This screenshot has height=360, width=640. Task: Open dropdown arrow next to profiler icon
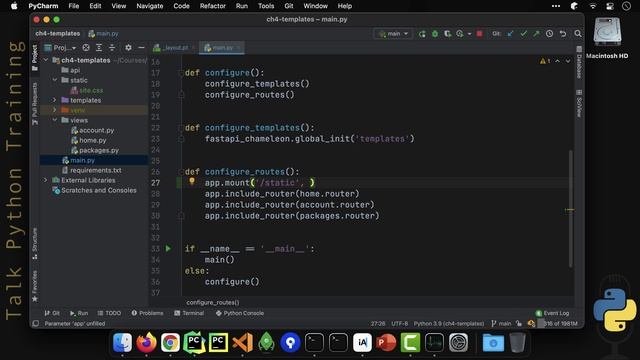(469, 34)
